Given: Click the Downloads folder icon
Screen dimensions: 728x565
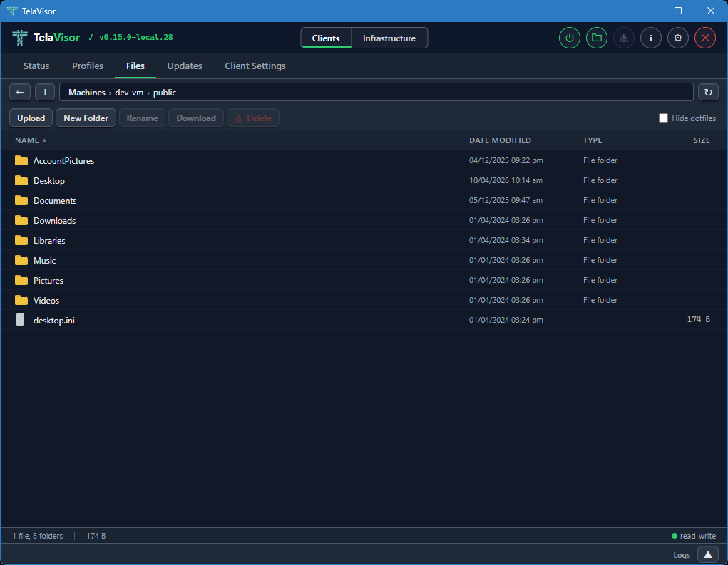Looking at the screenshot, I should pyautogui.click(x=21, y=220).
